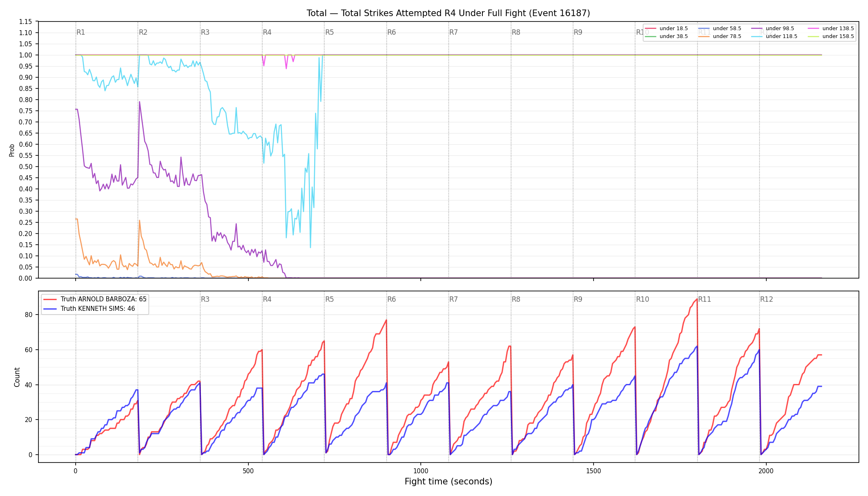The height and width of the screenshot is (496, 868).
Task: Click the 0.00 tick on Prob axis
Action: click(x=26, y=278)
